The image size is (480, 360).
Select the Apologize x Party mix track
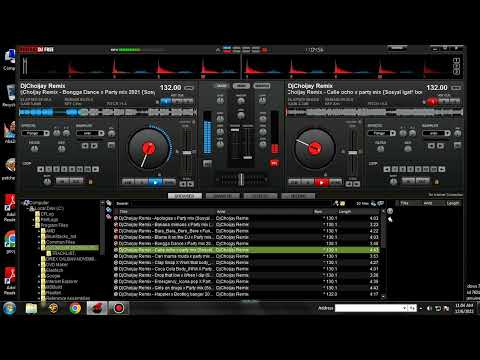(x=246, y=218)
